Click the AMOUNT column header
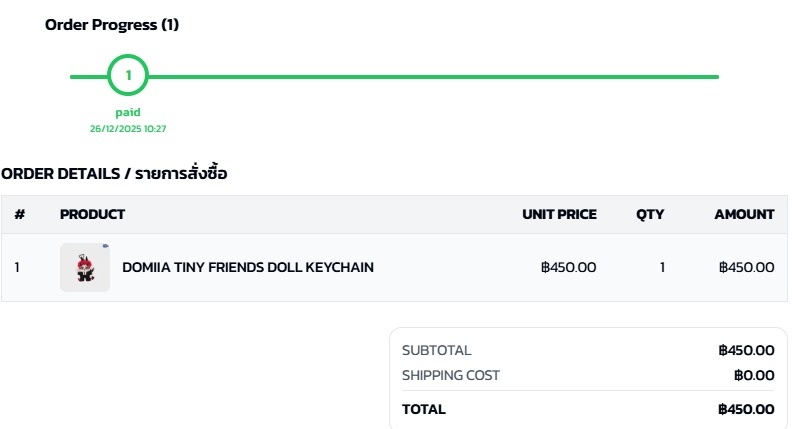The image size is (792, 429). pyautogui.click(x=744, y=214)
